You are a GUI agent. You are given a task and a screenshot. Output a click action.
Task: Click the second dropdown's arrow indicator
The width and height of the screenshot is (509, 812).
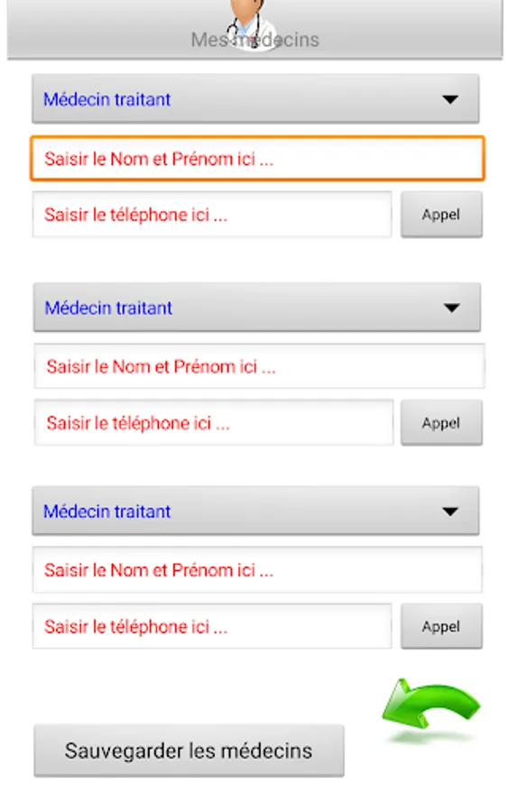pyautogui.click(x=451, y=309)
